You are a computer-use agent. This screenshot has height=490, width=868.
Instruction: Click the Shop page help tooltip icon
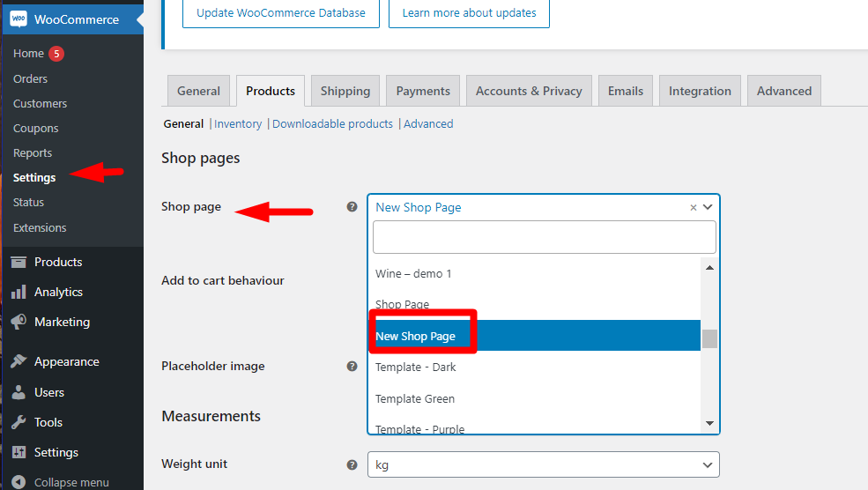coord(352,206)
